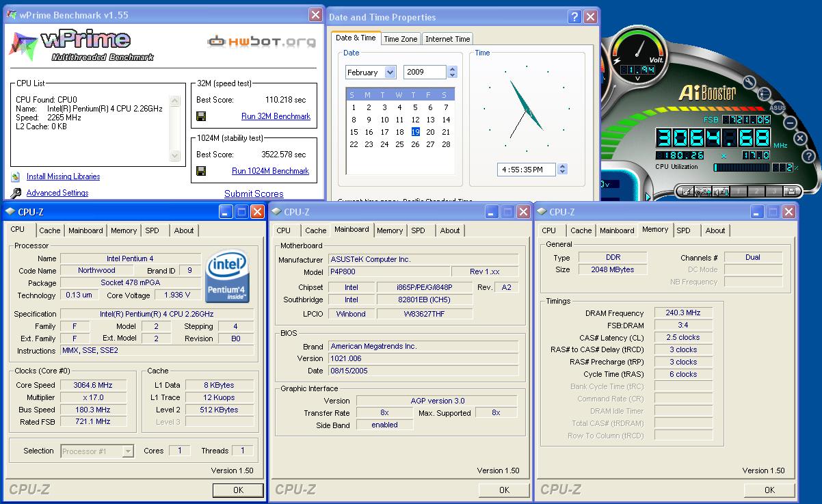Click the time field spinner arrows
This screenshot has height=504, width=822.
[x=562, y=169]
